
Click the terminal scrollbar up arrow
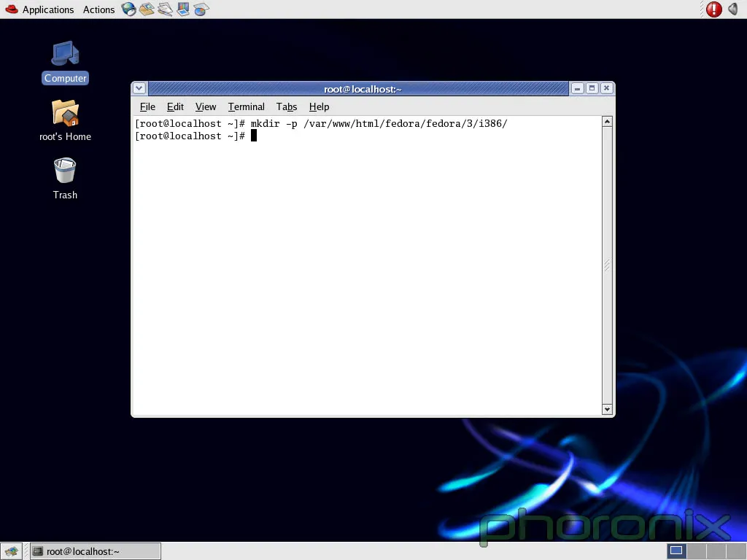[x=607, y=122]
